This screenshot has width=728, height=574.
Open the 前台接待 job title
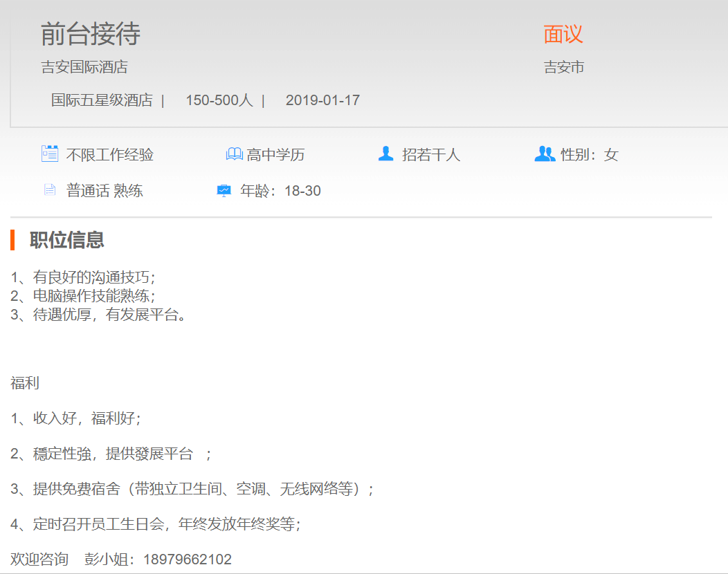[91, 34]
